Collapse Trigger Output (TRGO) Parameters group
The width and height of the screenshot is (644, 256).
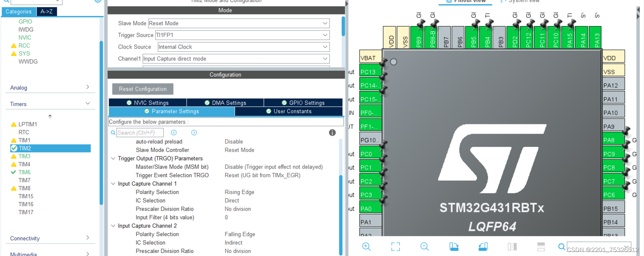pos(113,158)
